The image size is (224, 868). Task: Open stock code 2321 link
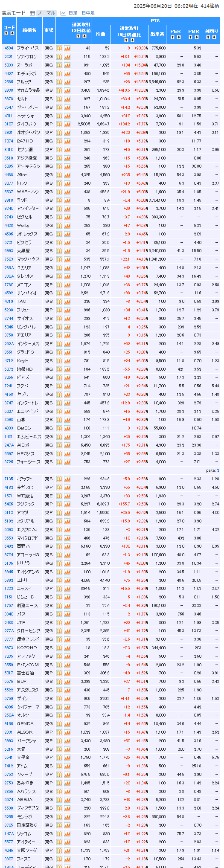[9, 57]
